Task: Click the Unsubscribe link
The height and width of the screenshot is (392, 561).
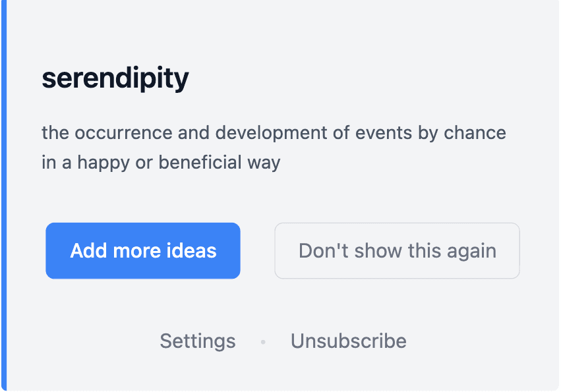Action: tap(349, 341)
